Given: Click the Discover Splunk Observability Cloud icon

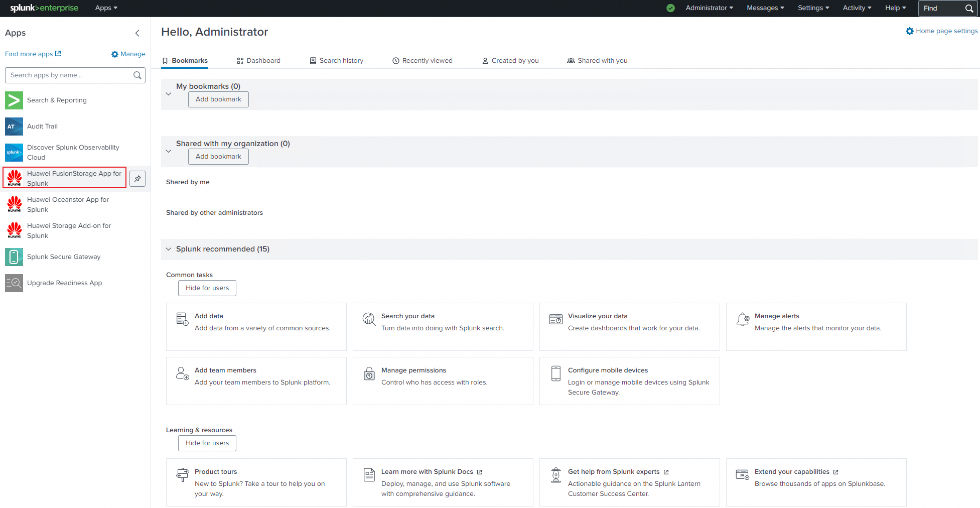Looking at the screenshot, I should point(14,153).
